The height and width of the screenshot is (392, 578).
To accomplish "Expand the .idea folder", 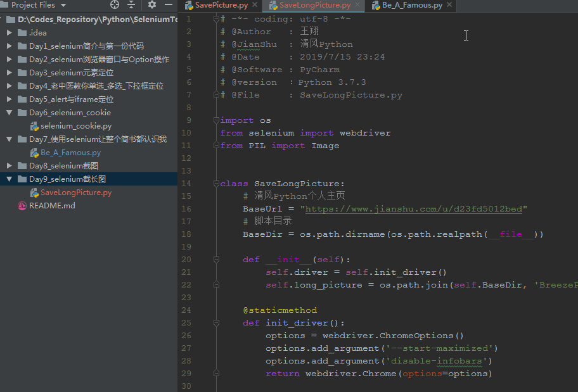I will click(x=10, y=33).
